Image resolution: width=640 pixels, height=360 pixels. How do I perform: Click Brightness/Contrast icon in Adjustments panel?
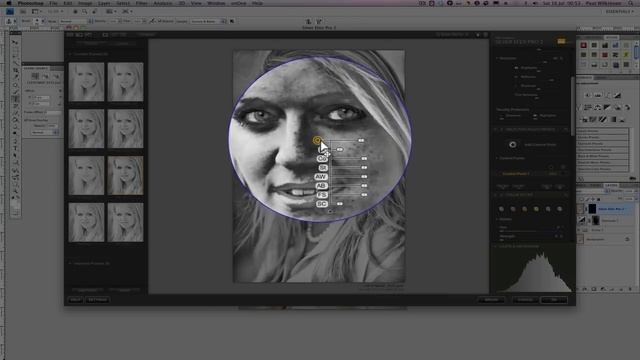(588, 95)
